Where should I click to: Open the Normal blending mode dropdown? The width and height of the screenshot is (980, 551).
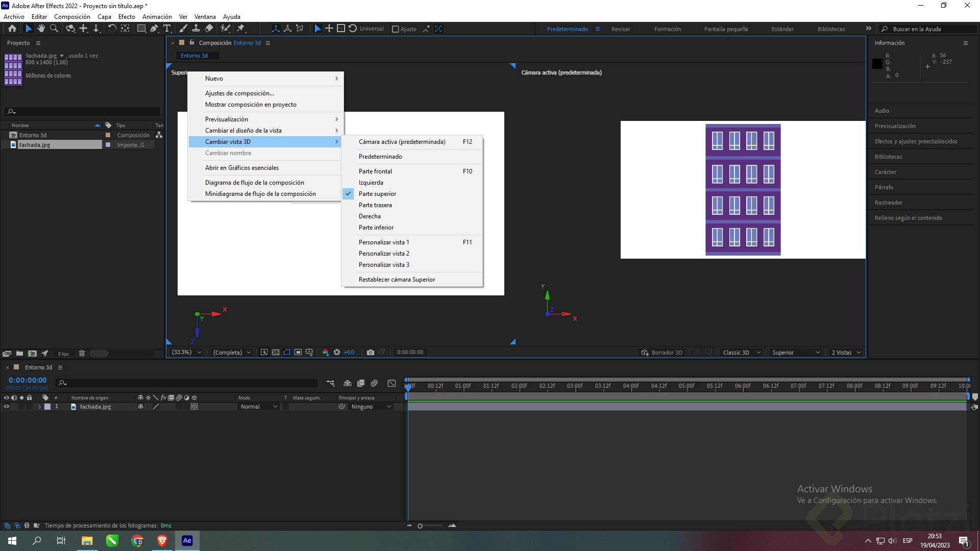pos(259,407)
